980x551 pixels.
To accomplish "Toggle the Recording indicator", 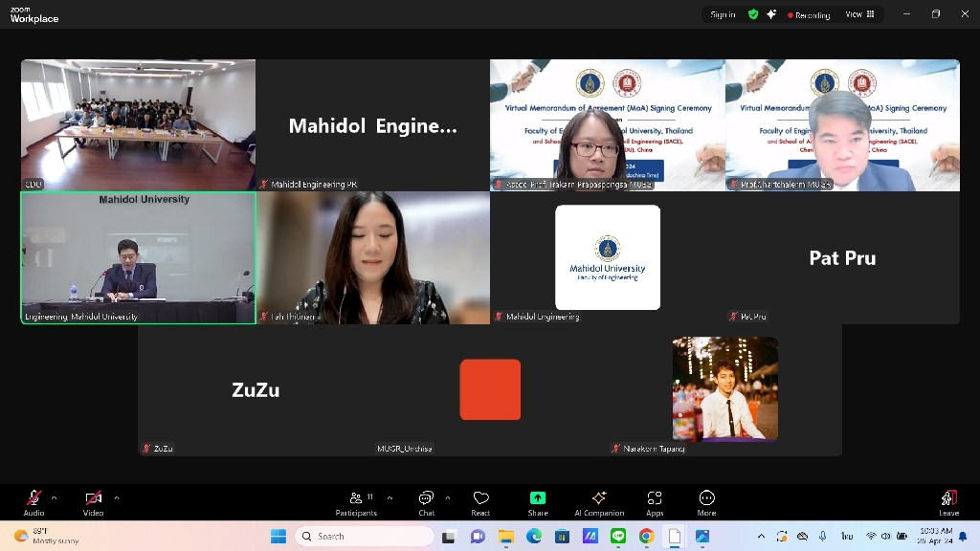I will click(x=809, y=15).
